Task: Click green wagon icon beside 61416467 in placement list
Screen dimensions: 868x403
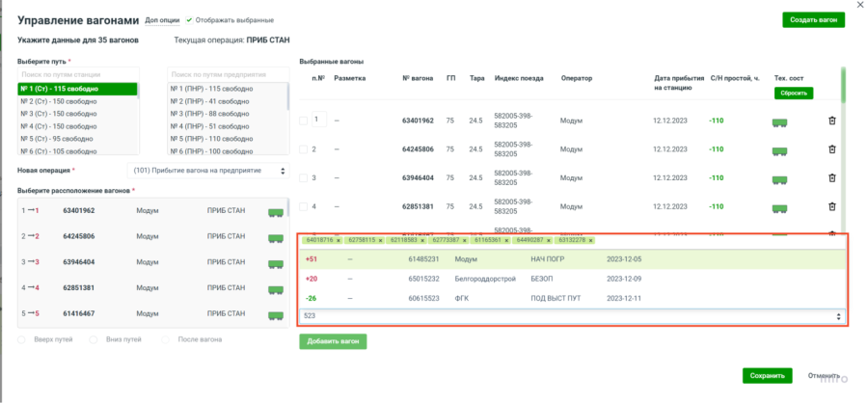Action: [275, 313]
